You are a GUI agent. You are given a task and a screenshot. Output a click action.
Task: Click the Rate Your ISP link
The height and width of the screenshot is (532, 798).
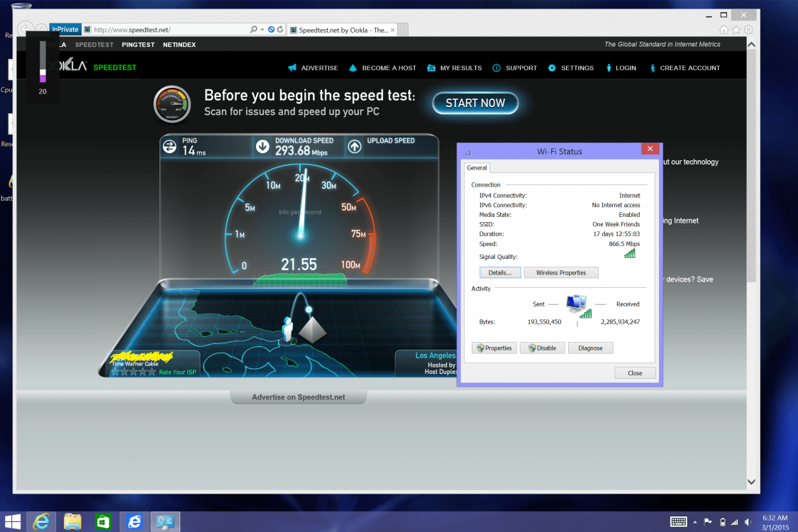(x=177, y=372)
